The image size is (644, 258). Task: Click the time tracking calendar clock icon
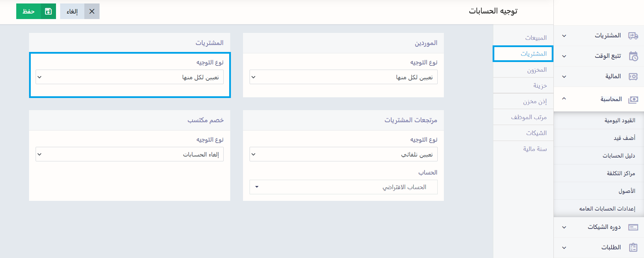coord(633,56)
